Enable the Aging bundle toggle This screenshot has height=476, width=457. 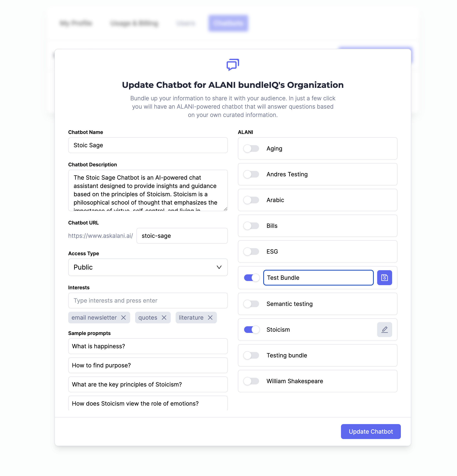pyautogui.click(x=251, y=149)
